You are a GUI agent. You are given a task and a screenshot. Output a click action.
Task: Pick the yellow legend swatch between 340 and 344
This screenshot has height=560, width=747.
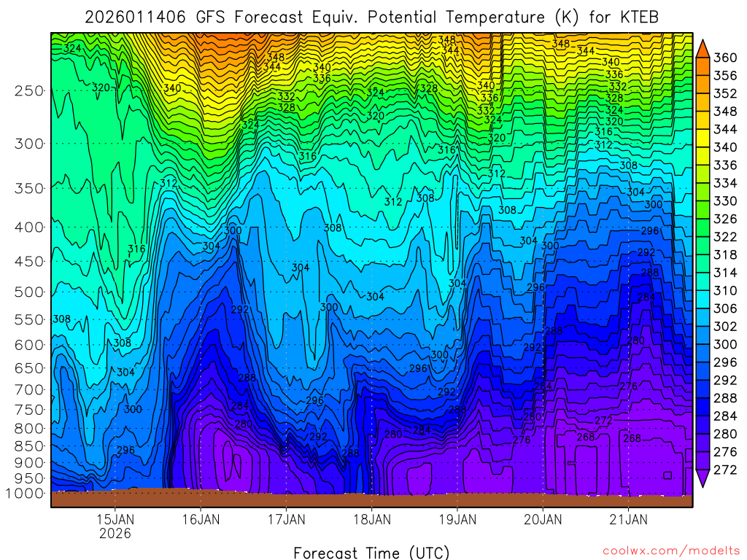(x=703, y=138)
